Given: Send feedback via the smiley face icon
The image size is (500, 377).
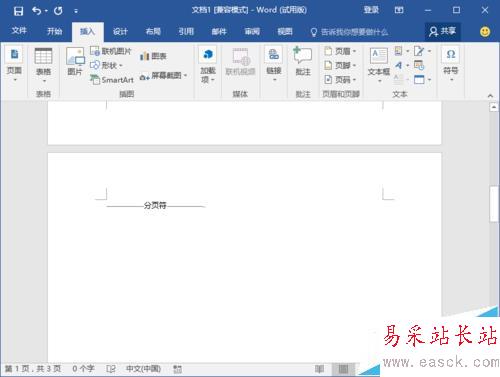Looking at the screenshot, I should pos(485,32).
